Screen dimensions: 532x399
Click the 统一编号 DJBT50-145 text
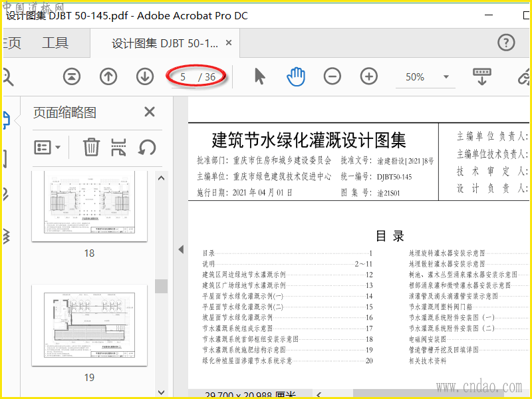376,176
